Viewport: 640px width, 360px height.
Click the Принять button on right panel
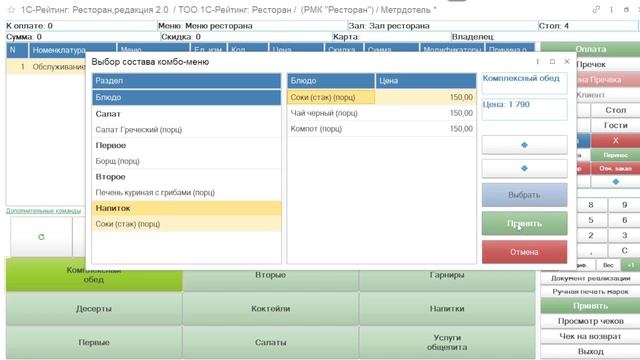click(590, 306)
